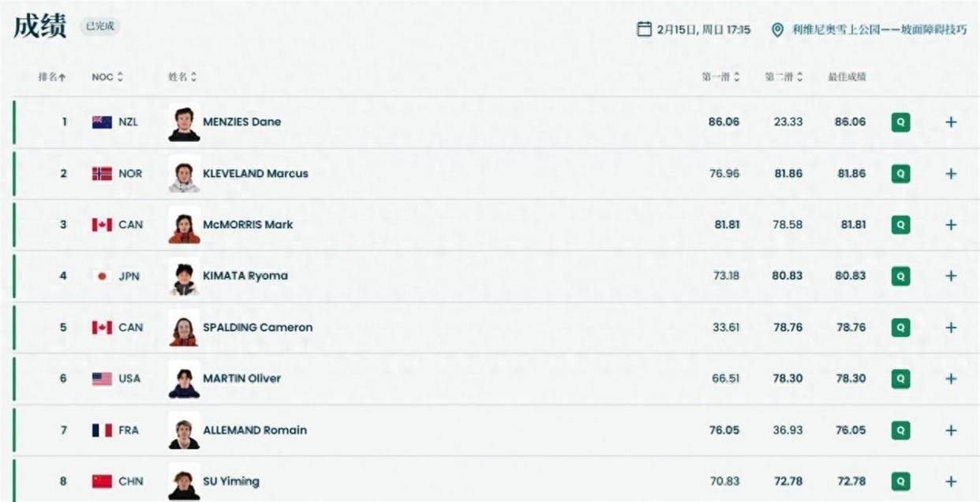Click the location pin icon
The height and width of the screenshot is (502, 980).
pos(777,29)
